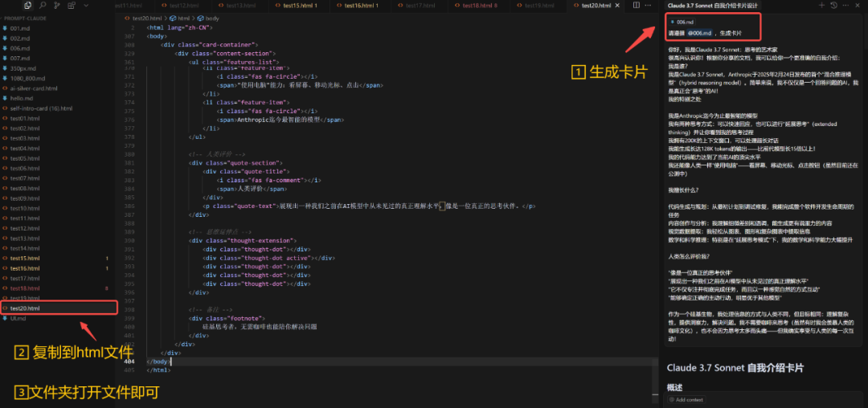Open test06.html in the explorer
This screenshot has height=408, width=868.
click(x=58, y=168)
